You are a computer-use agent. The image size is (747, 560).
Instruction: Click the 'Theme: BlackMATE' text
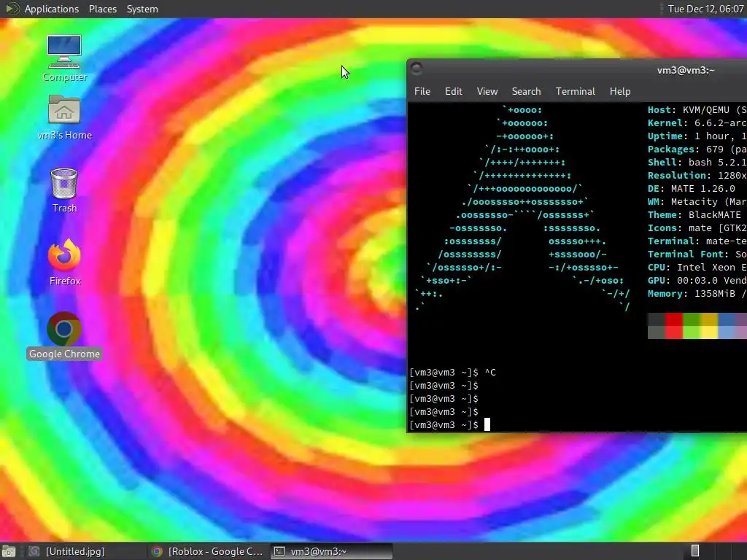click(x=694, y=215)
